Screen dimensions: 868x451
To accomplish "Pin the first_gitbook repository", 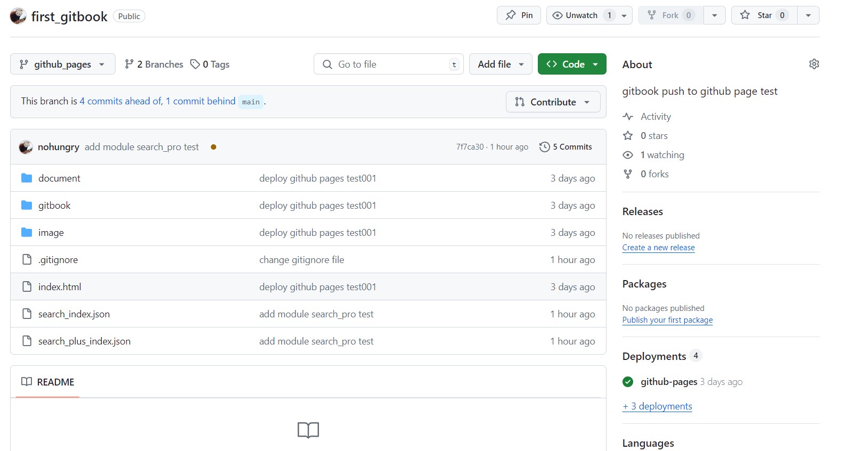I will click(x=519, y=15).
